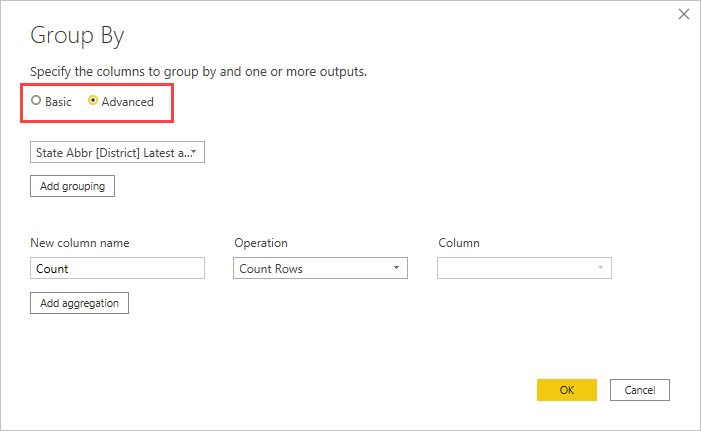The width and height of the screenshot is (701, 431).
Task: Click the New column name field containing Count
Action: point(117,268)
